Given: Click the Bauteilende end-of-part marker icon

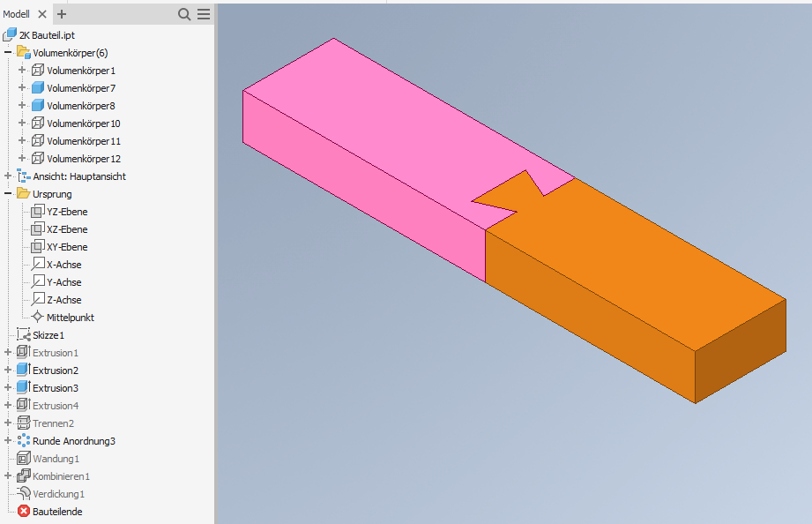Looking at the screenshot, I should coord(23,511).
